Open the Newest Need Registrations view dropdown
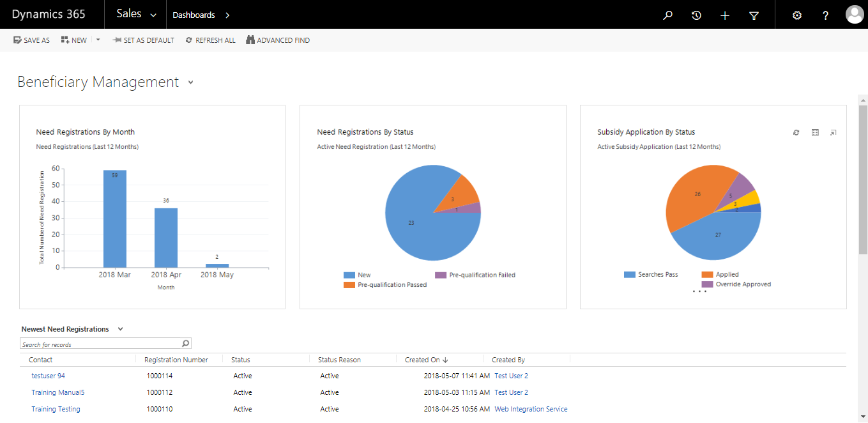The height and width of the screenshot is (423, 868). click(120, 329)
